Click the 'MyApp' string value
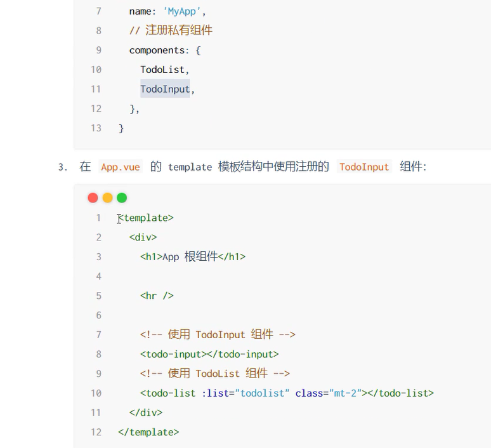 pyautogui.click(x=181, y=11)
